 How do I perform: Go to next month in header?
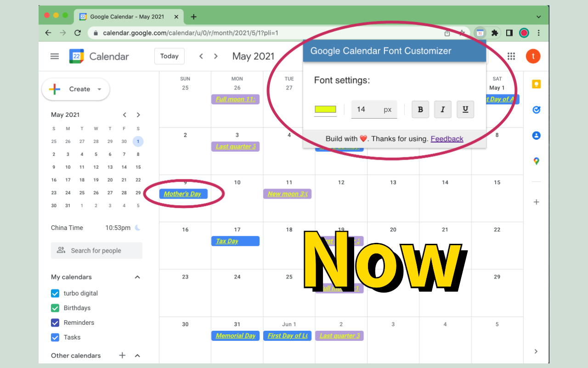point(216,56)
